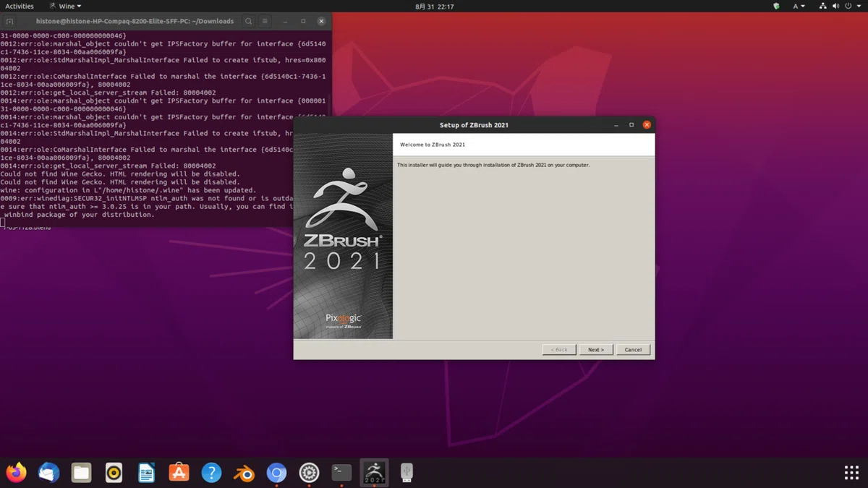Screen dimensions: 868x488
Task: Launch Blender from the dock
Action: 244,473
